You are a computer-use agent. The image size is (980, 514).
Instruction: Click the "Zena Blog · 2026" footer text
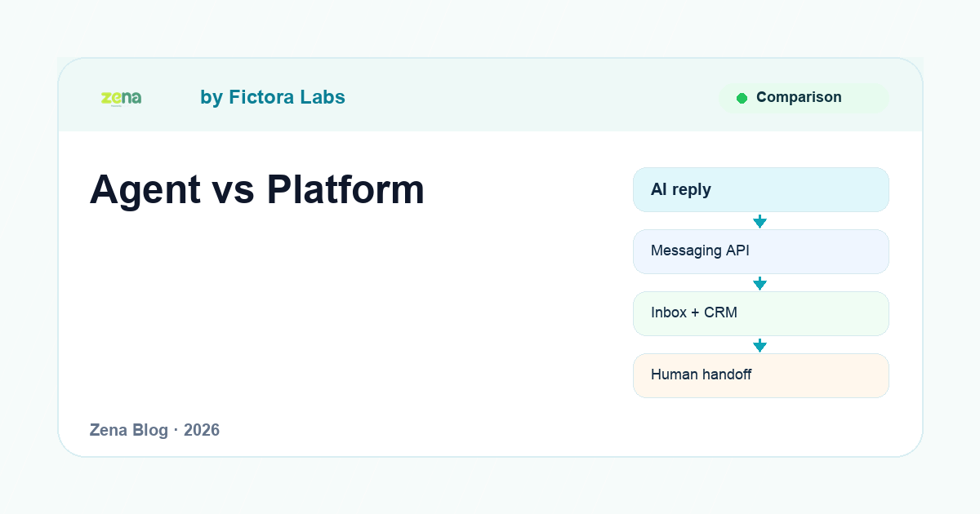click(x=154, y=430)
